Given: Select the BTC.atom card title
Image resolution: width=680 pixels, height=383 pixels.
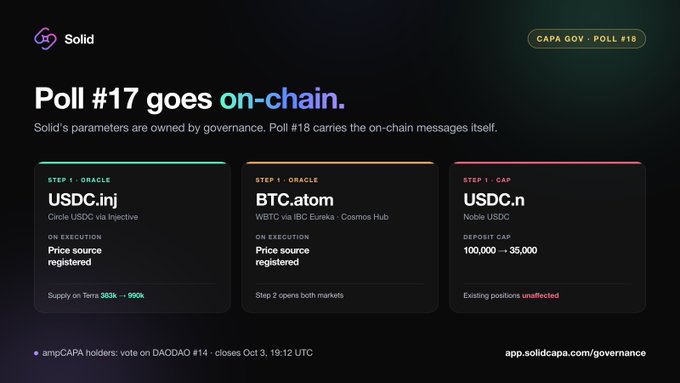Looking at the screenshot, I should point(294,200).
